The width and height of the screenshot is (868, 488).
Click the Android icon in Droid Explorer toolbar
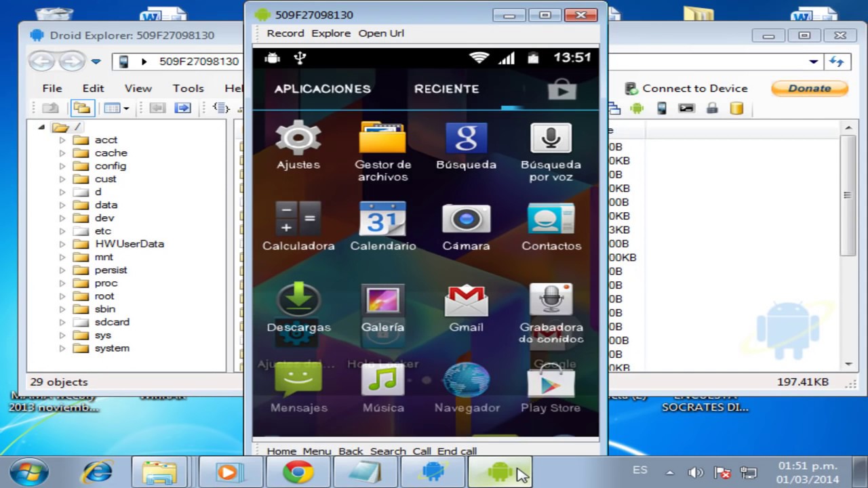pyautogui.click(x=636, y=108)
